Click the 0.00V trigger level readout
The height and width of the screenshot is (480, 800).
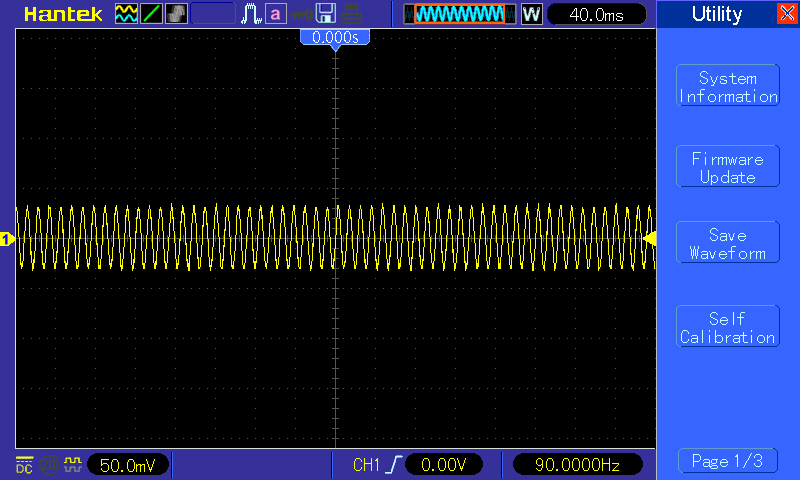point(443,465)
